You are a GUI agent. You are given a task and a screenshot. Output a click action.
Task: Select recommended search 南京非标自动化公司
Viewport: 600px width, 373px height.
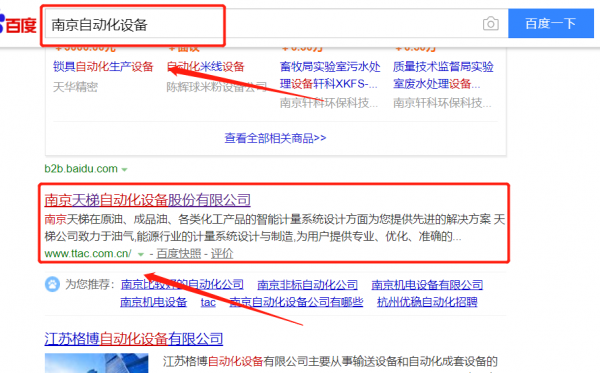click(307, 285)
